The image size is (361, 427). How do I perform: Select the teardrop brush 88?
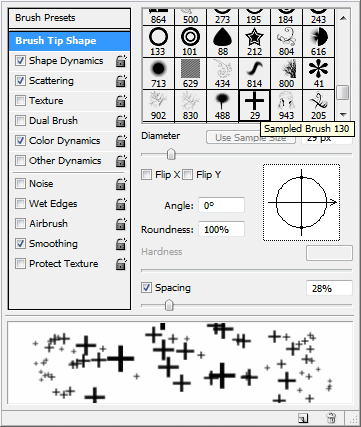point(222,41)
